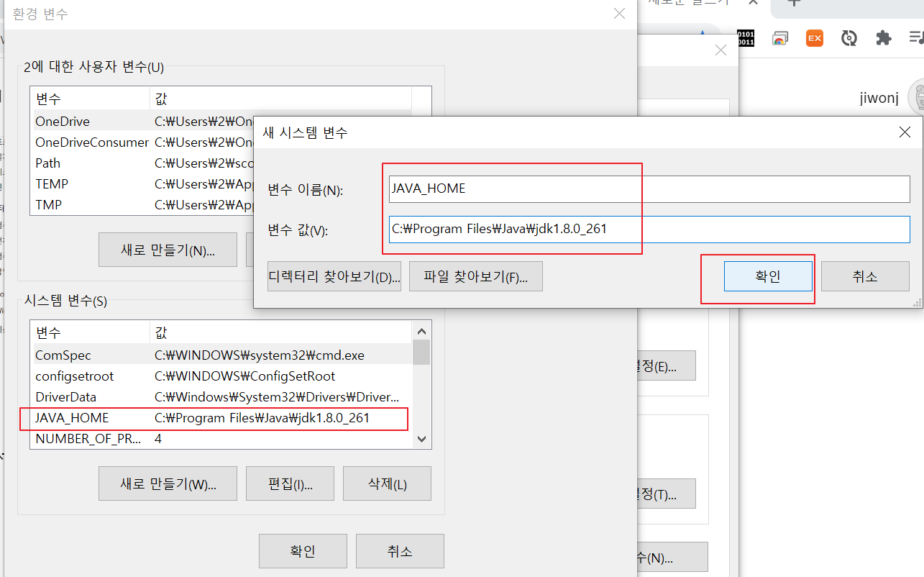Click the 변수 column header in system variables

click(x=90, y=332)
